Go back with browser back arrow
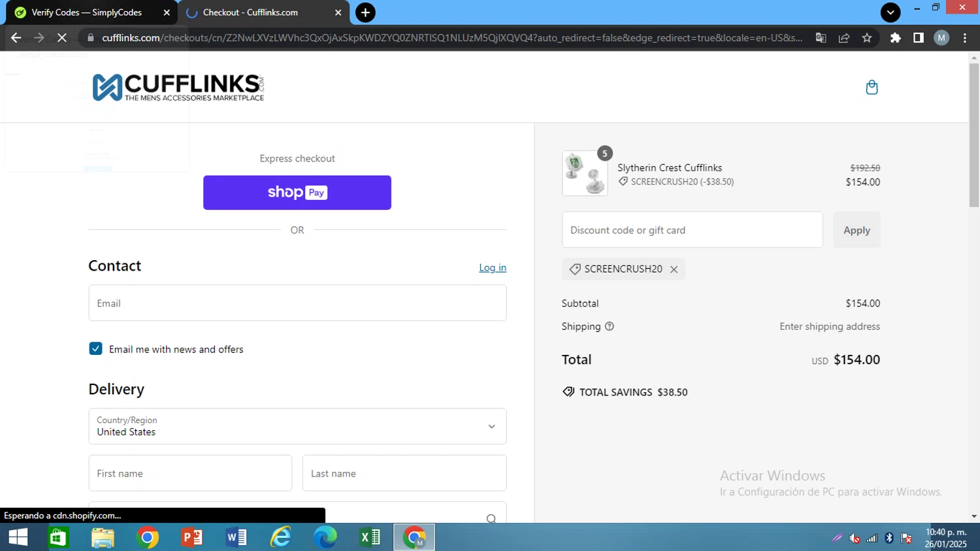 click(16, 38)
